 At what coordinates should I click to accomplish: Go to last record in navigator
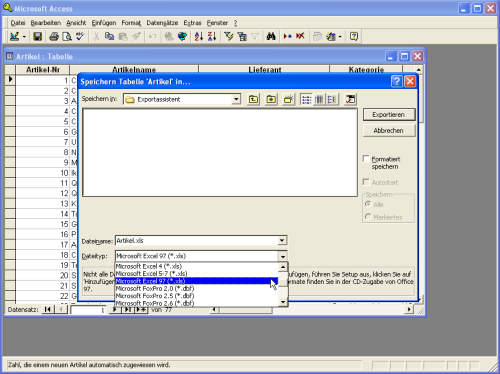(x=128, y=310)
